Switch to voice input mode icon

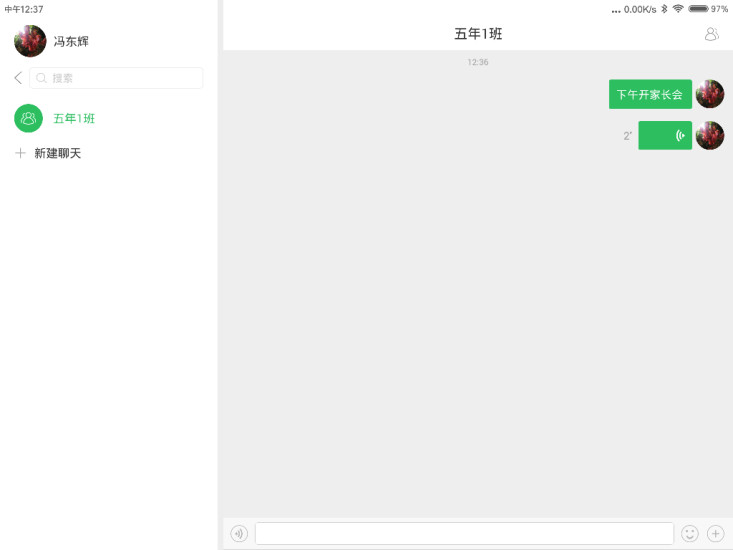[x=239, y=533]
